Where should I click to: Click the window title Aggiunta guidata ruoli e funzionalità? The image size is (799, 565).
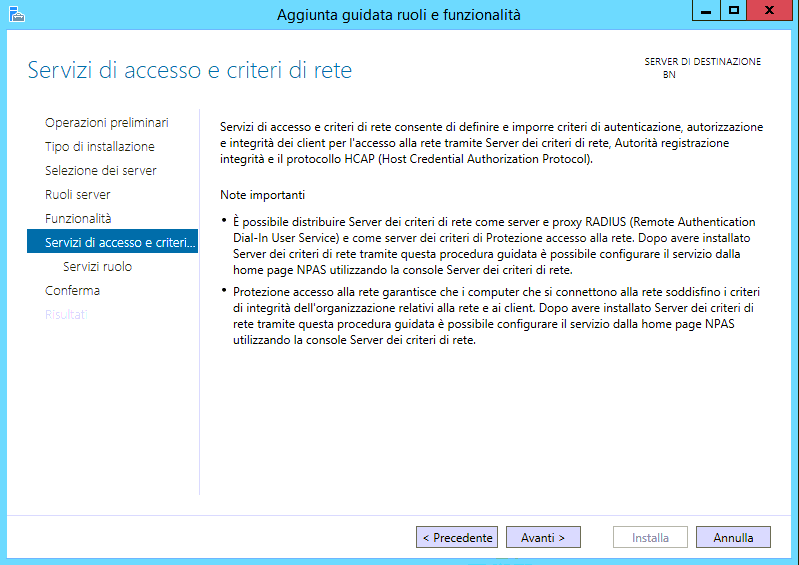click(399, 15)
